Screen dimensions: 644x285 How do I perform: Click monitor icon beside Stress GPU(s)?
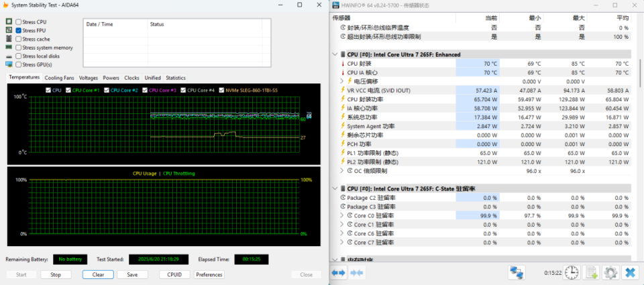click(9, 64)
